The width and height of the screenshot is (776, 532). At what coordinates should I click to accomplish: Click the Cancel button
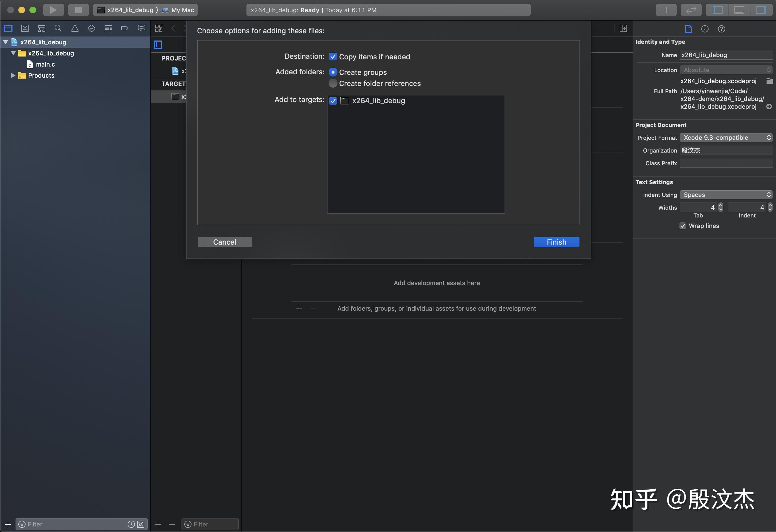point(224,242)
